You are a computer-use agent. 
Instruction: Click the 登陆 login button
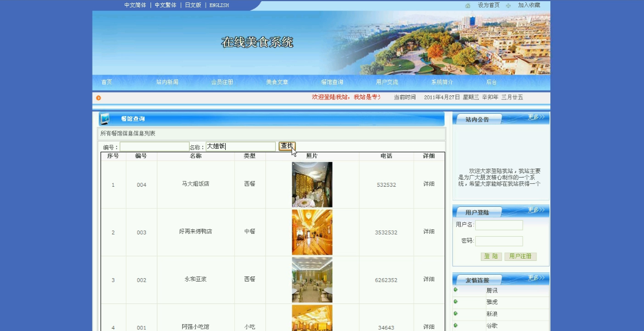click(x=491, y=256)
